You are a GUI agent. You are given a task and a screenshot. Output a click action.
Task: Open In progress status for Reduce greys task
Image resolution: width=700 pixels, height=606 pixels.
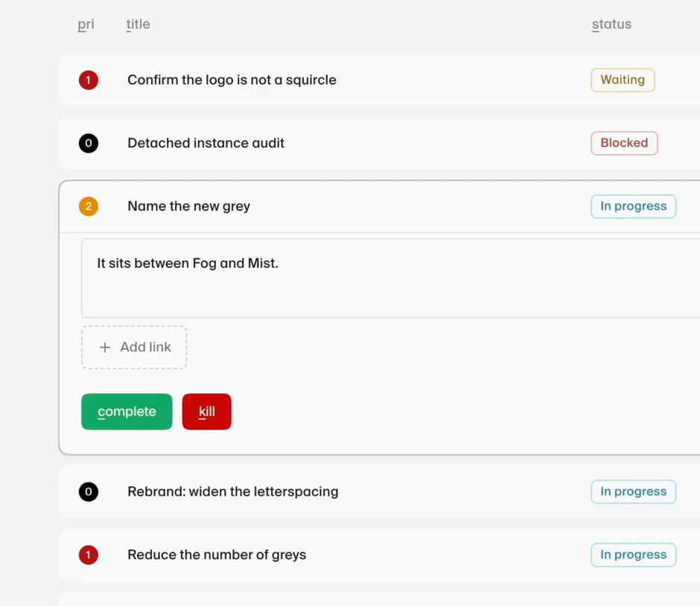[x=633, y=555]
